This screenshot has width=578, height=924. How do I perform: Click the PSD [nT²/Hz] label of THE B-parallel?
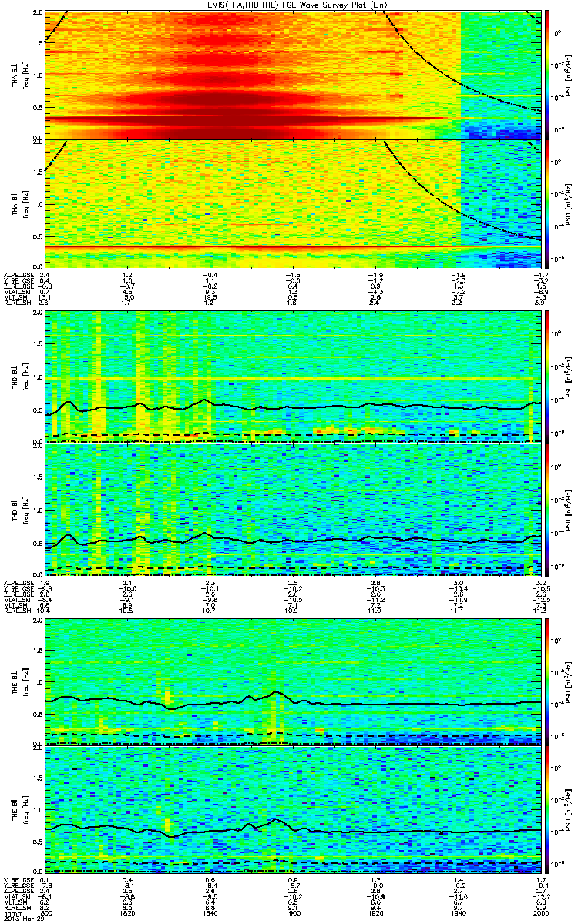click(568, 810)
